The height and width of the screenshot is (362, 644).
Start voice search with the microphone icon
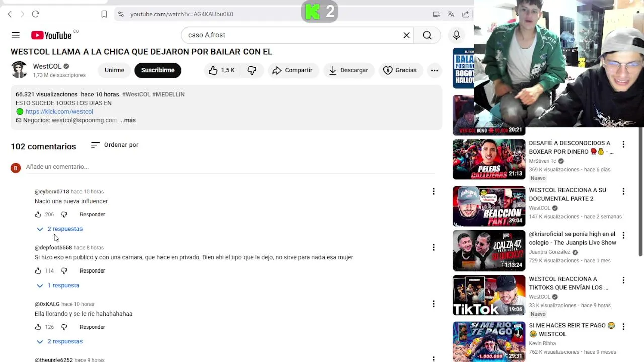coord(456,35)
